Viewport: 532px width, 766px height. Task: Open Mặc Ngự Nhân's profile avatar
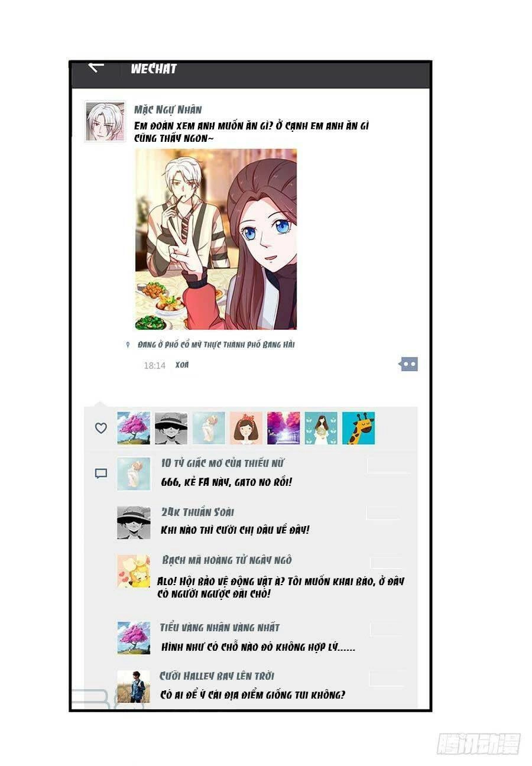click(105, 121)
